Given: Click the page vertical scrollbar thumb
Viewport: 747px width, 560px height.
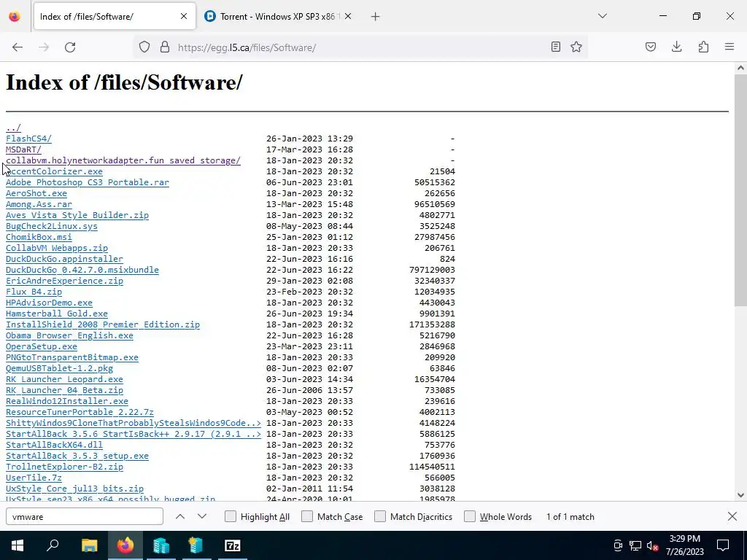Looking at the screenshot, I should (x=741, y=190).
